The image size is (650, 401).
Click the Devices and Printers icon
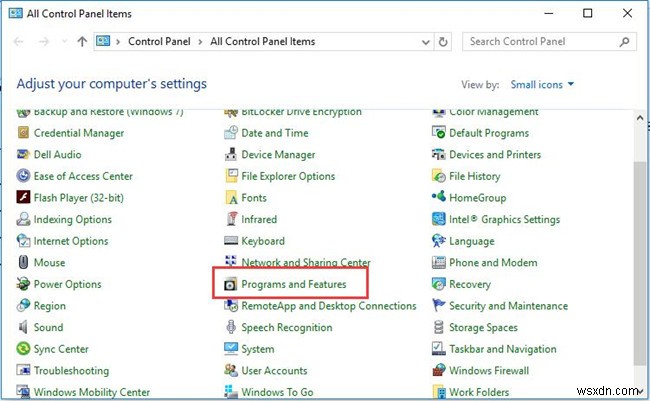[x=439, y=154]
